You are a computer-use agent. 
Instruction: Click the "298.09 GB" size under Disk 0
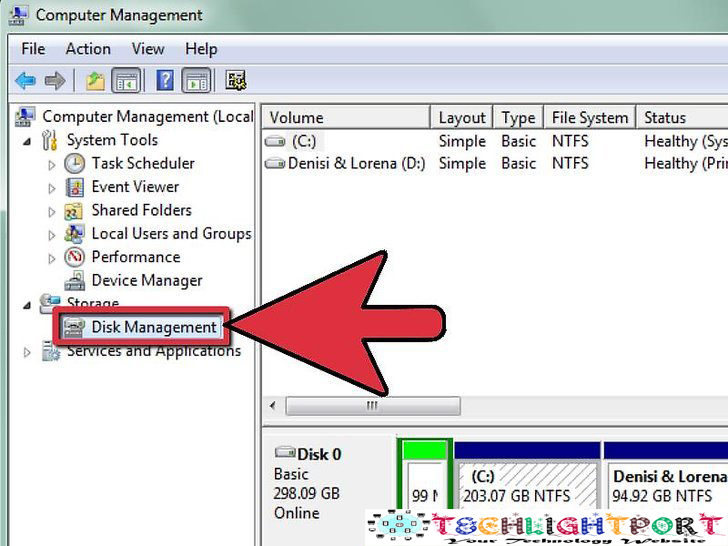(306, 493)
